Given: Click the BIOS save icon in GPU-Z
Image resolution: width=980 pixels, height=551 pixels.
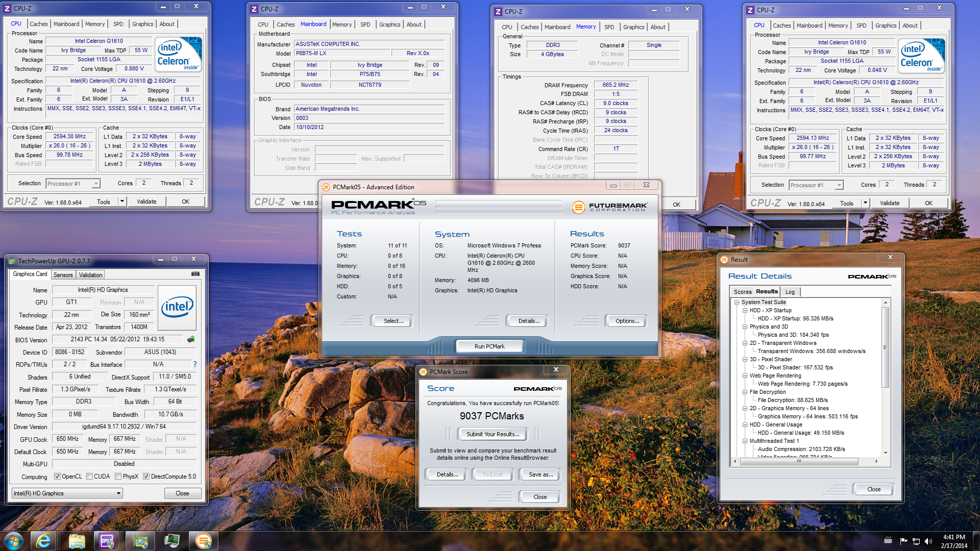Looking at the screenshot, I should click(191, 339).
